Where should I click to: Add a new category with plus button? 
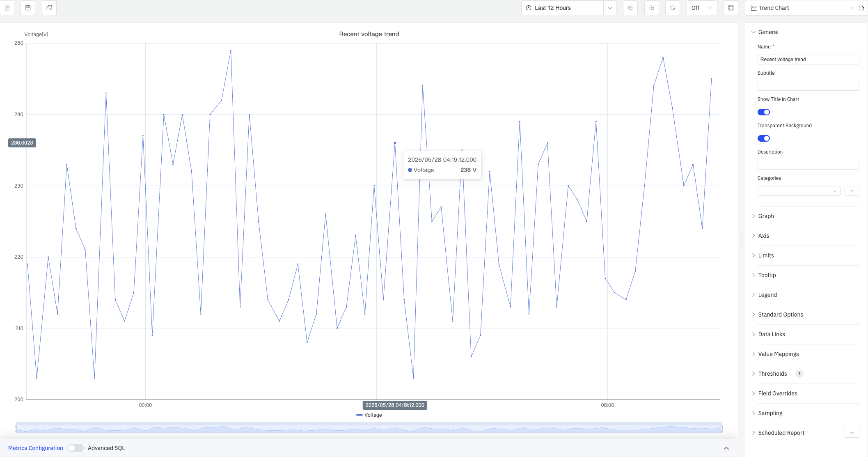(x=852, y=191)
